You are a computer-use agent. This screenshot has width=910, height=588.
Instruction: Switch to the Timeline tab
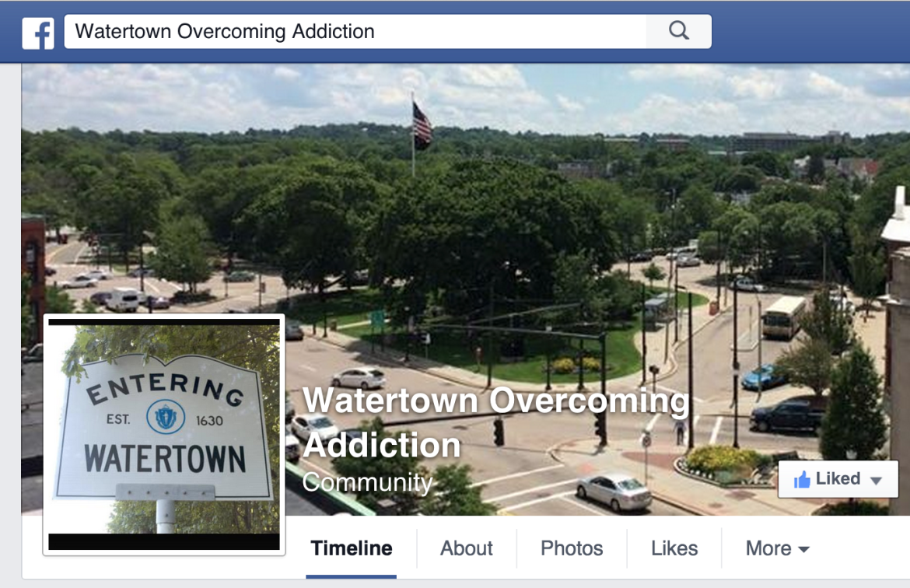click(x=351, y=548)
